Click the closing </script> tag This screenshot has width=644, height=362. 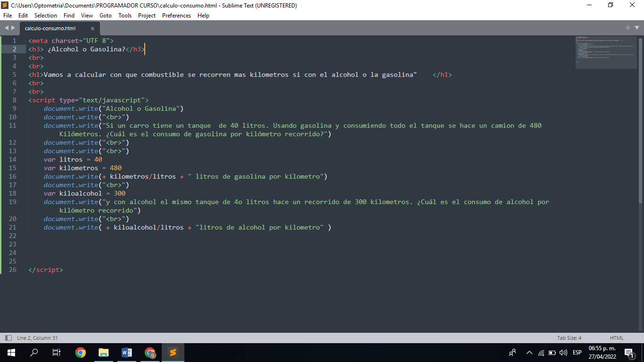pyautogui.click(x=46, y=270)
